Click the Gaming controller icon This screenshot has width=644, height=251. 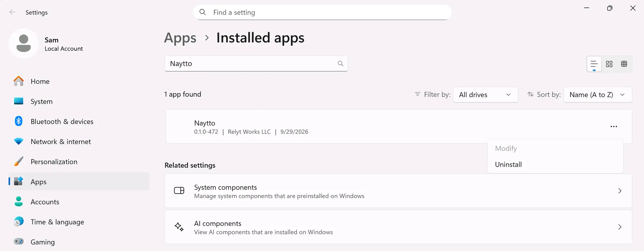tap(19, 241)
